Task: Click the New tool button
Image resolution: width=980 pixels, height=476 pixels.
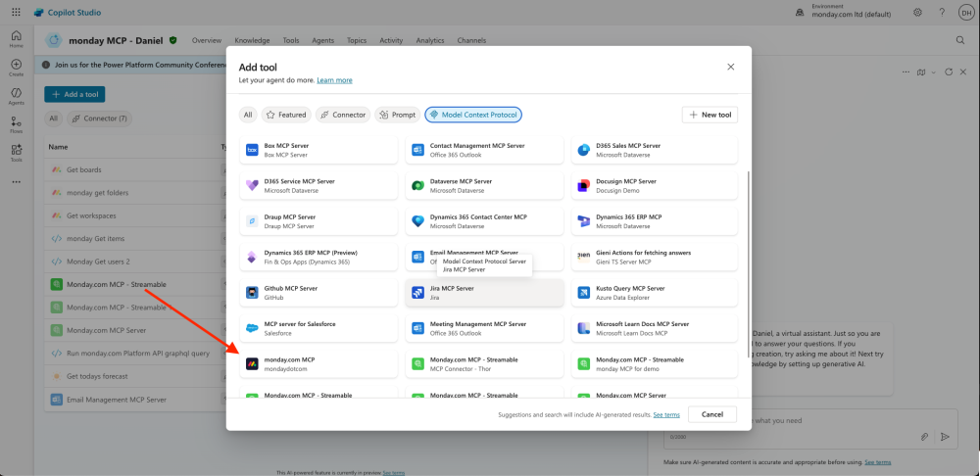Action: [x=710, y=115]
